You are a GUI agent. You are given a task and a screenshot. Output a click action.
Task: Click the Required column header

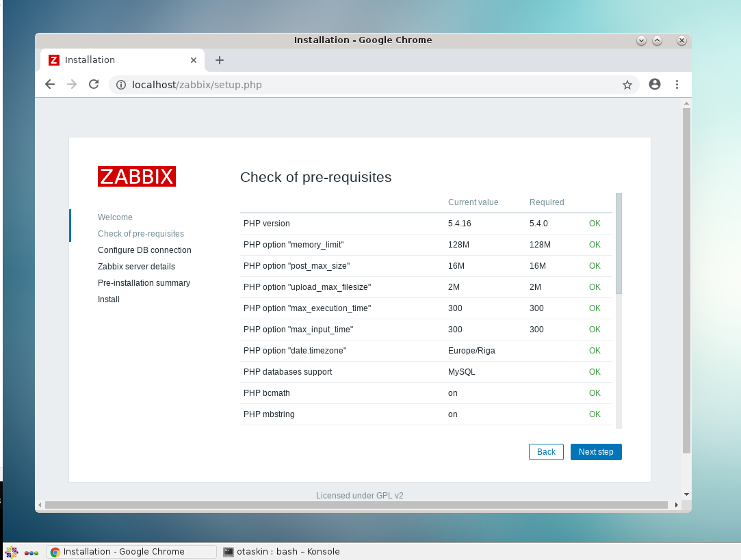(x=547, y=202)
